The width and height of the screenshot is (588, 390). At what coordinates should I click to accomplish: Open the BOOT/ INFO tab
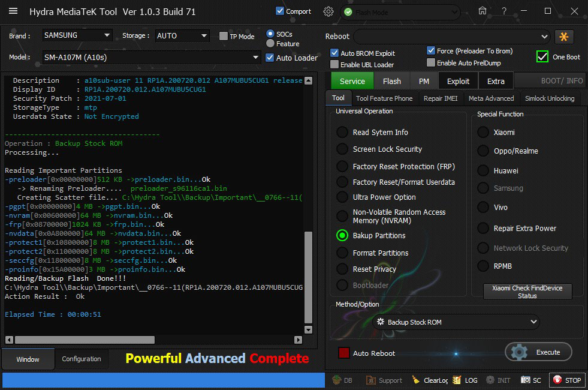(x=550, y=81)
